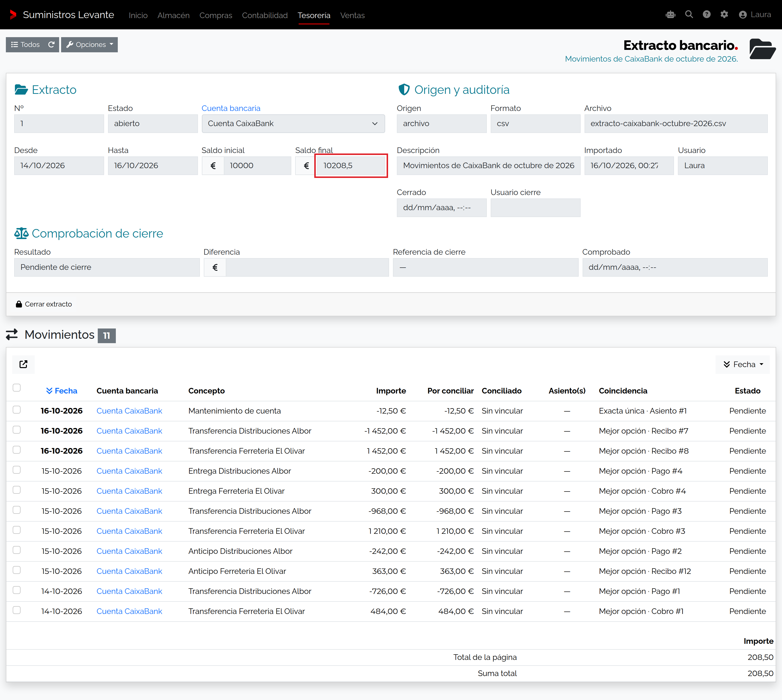
Task: Follow the Cuenta bancaria label link
Action: point(231,109)
